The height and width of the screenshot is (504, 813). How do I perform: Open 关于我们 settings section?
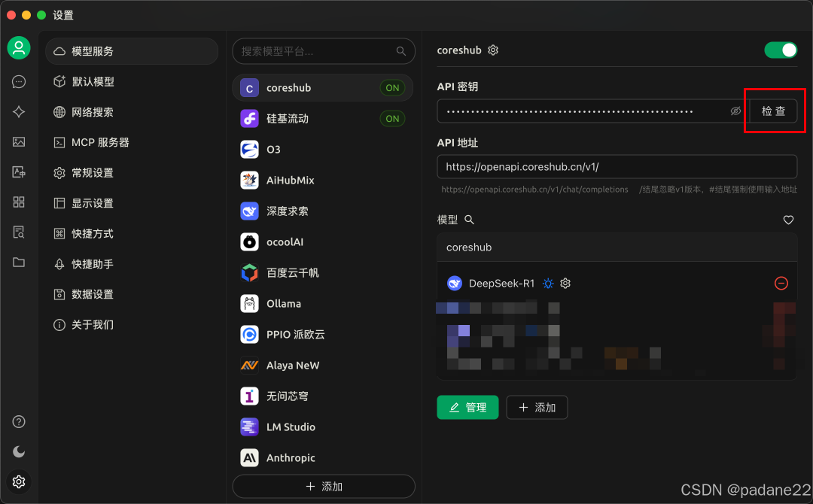coord(132,325)
